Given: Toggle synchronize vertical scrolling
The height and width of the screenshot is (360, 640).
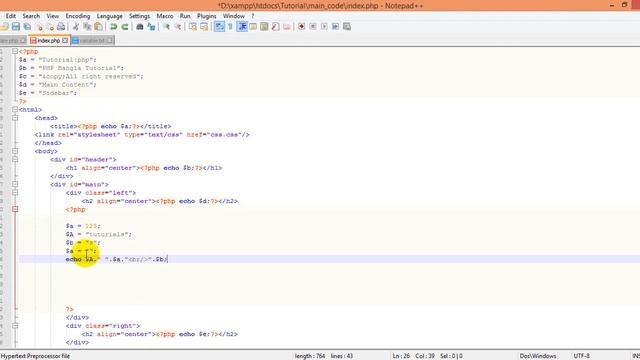Looking at the screenshot, I should pyautogui.click(x=192, y=27).
